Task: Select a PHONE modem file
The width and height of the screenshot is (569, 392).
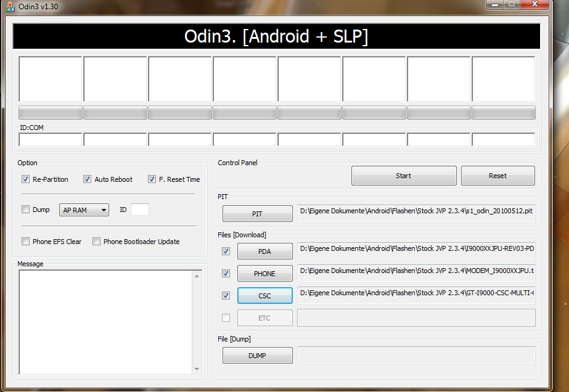Action: coord(264,273)
